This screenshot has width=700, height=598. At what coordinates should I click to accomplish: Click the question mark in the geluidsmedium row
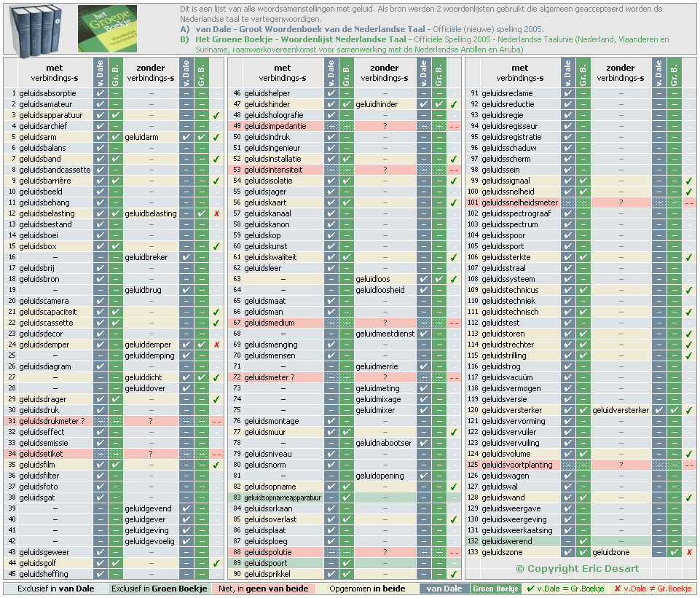(x=385, y=323)
